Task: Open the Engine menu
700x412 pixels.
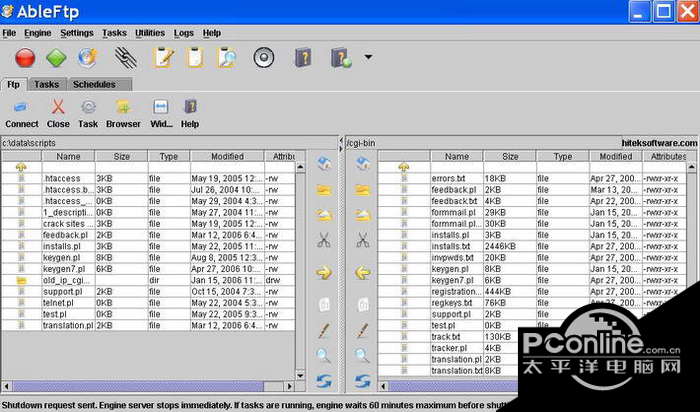Action: (38, 33)
